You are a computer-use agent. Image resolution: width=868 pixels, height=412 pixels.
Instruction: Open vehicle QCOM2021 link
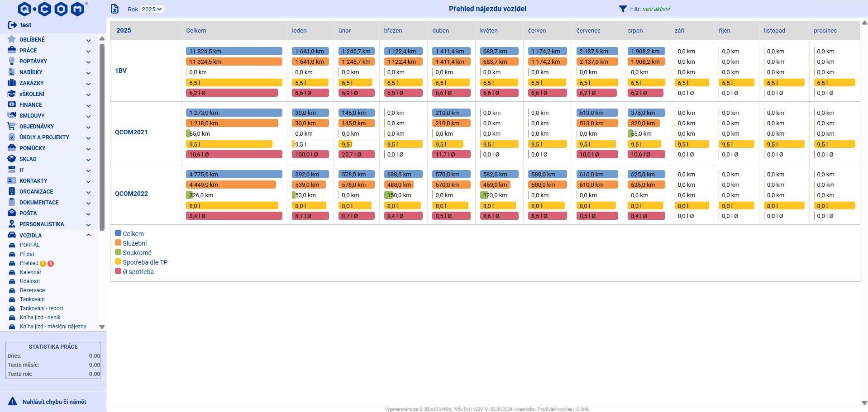[x=131, y=132]
